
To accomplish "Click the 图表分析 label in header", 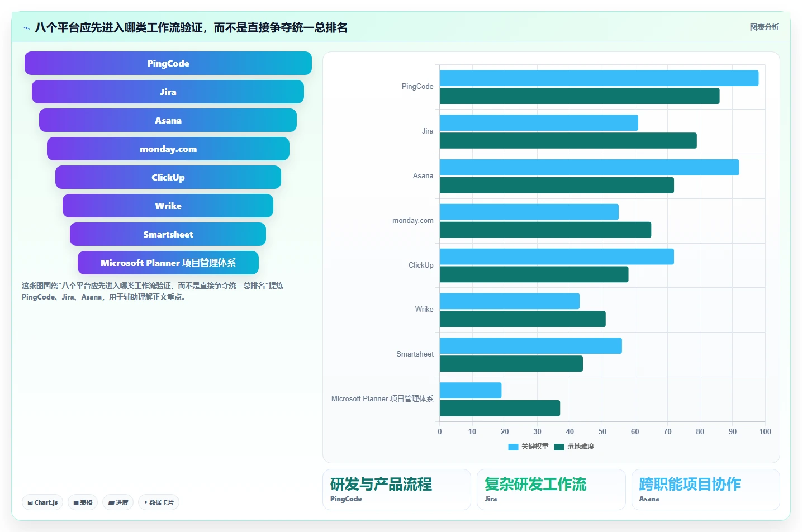I will point(764,27).
